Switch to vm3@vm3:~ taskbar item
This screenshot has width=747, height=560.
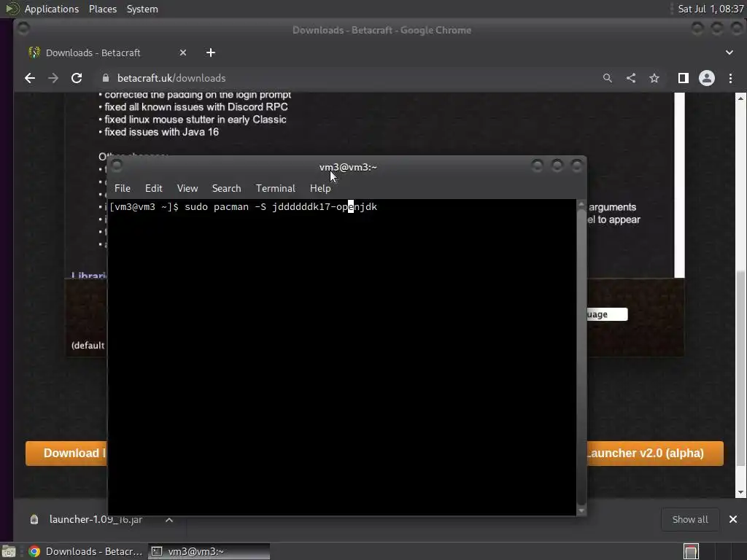tap(209, 551)
